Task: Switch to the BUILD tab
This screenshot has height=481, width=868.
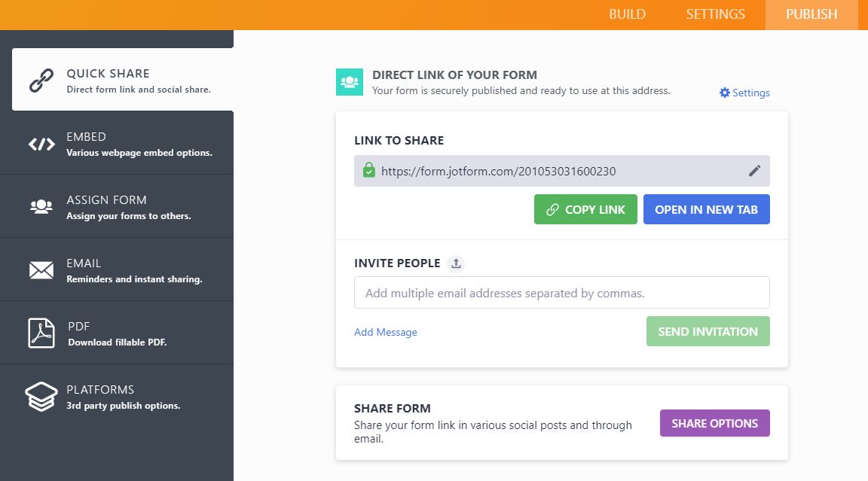Action: click(627, 14)
